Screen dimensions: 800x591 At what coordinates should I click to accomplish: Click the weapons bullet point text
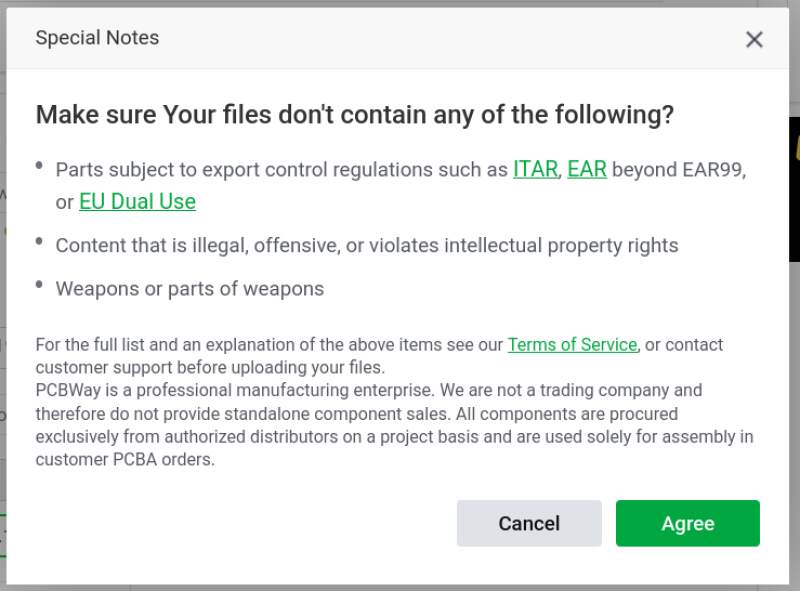pos(189,288)
